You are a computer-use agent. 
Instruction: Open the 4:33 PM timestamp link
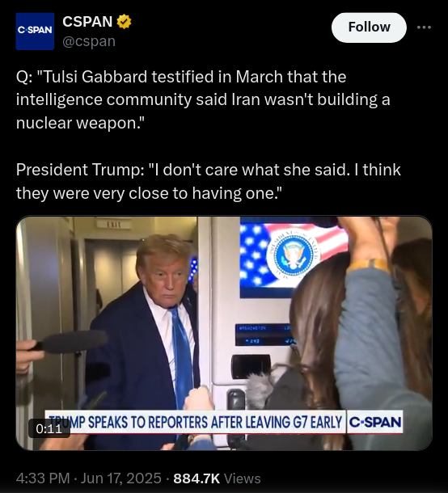click(x=43, y=478)
